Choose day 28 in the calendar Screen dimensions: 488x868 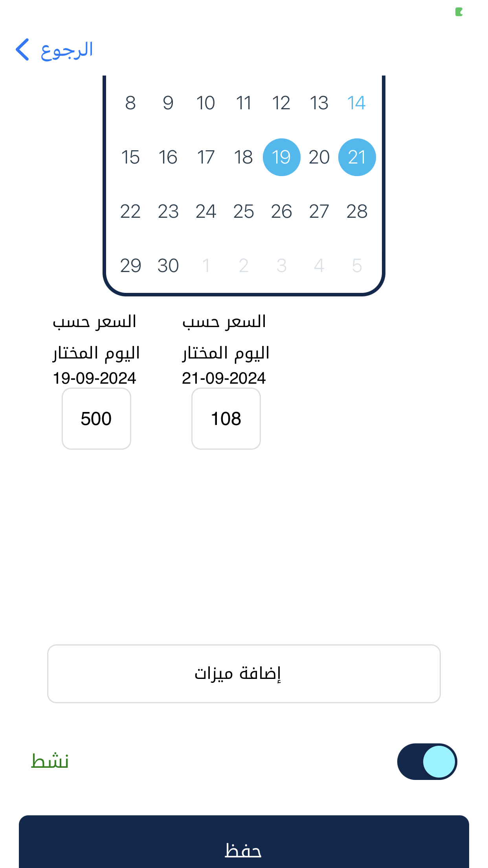(357, 211)
